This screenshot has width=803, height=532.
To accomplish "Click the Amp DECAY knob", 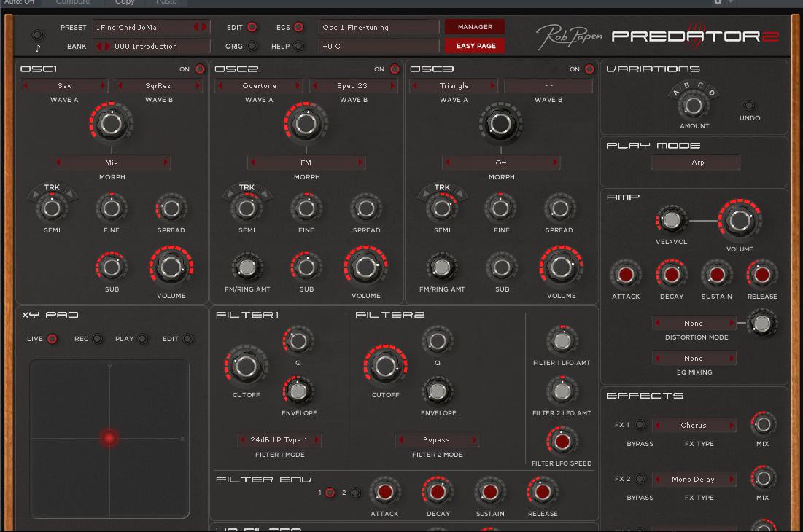I will [x=672, y=275].
